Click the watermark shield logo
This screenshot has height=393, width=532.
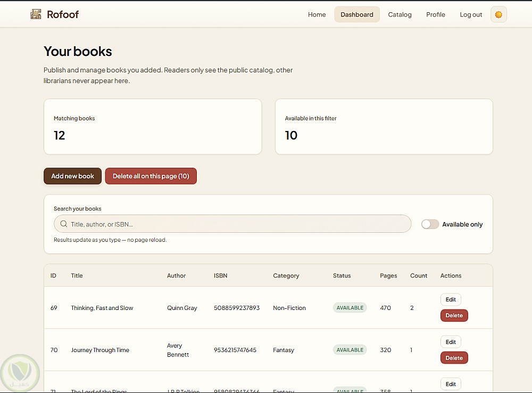pos(20,371)
